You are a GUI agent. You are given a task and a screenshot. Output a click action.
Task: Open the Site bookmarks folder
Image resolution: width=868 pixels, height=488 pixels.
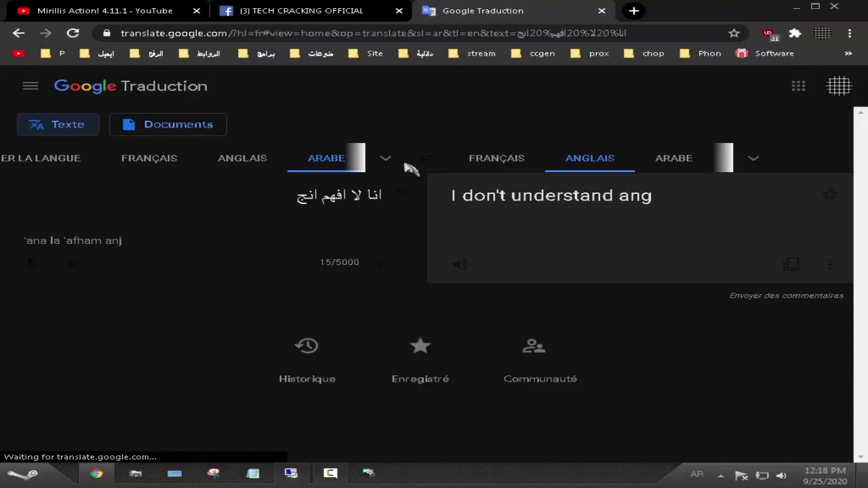[366, 54]
